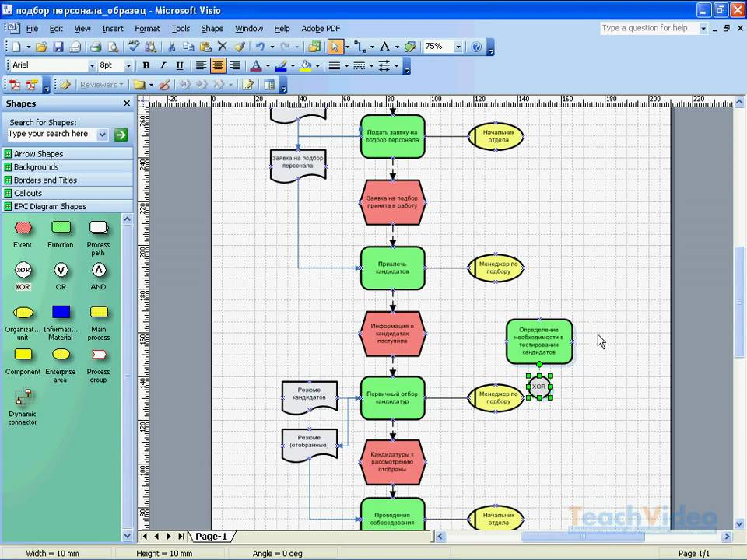Select the XOR shape on the canvas
The image size is (747, 560).
coord(539,387)
